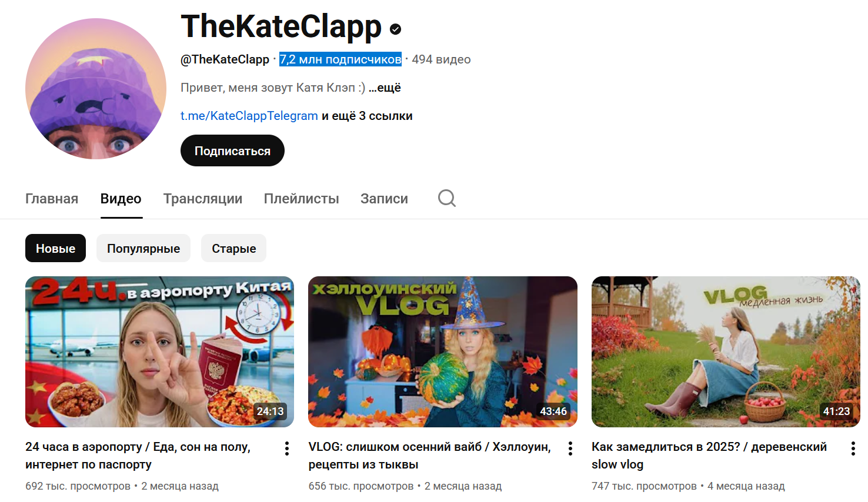Click the channel search magnifier icon
Viewport: 868px width, 502px height.
pyautogui.click(x=447, y=198)
